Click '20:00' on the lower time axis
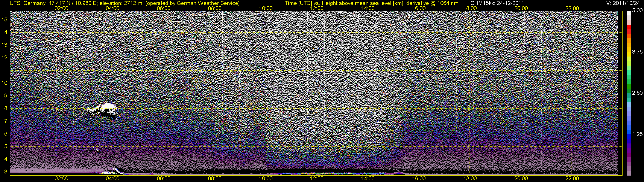This screenshot has height=182, width=644. coord(521,178)
